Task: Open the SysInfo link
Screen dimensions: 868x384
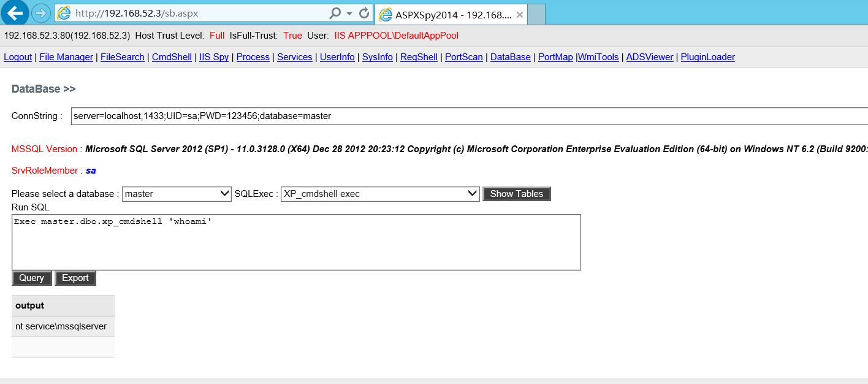Action: (x=378, y=57)
